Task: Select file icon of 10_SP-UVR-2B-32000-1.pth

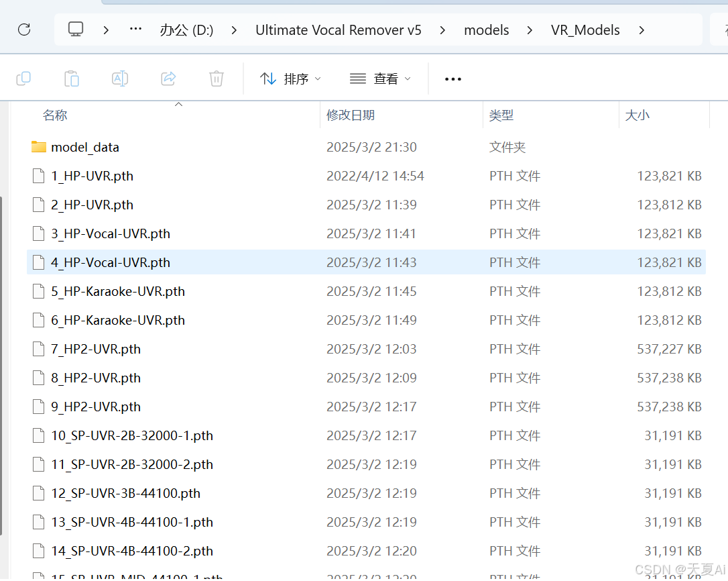Action: (x=38, y=435)
